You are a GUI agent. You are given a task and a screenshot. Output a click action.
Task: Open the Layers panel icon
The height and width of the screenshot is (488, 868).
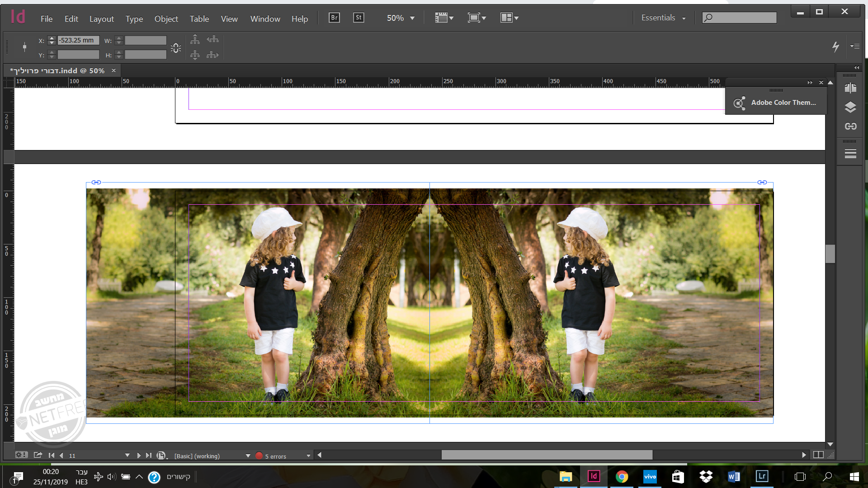[850, 107]
